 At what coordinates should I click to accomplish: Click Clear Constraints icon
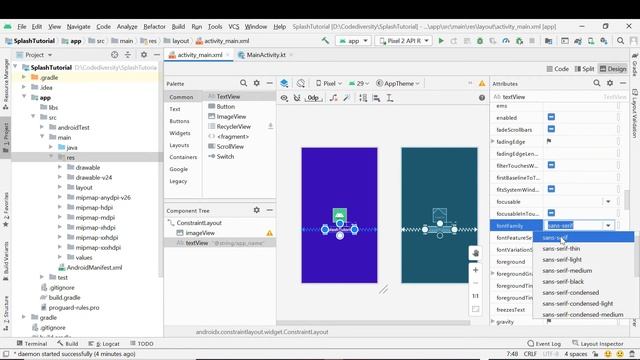click(333, 98)
